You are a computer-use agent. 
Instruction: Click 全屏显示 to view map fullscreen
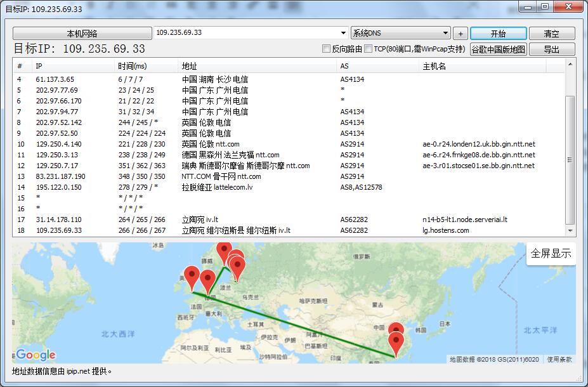coord(550,253)
